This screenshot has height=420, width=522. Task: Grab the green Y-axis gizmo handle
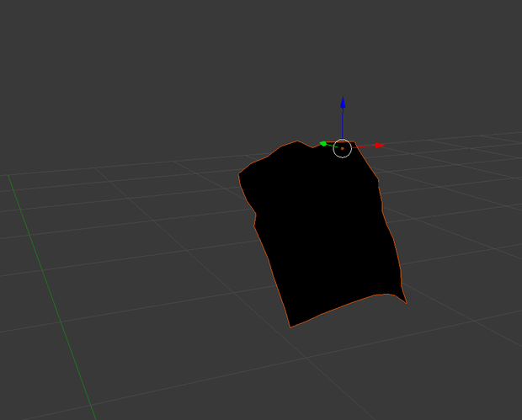pyautogui.click(x=323, y=143)
